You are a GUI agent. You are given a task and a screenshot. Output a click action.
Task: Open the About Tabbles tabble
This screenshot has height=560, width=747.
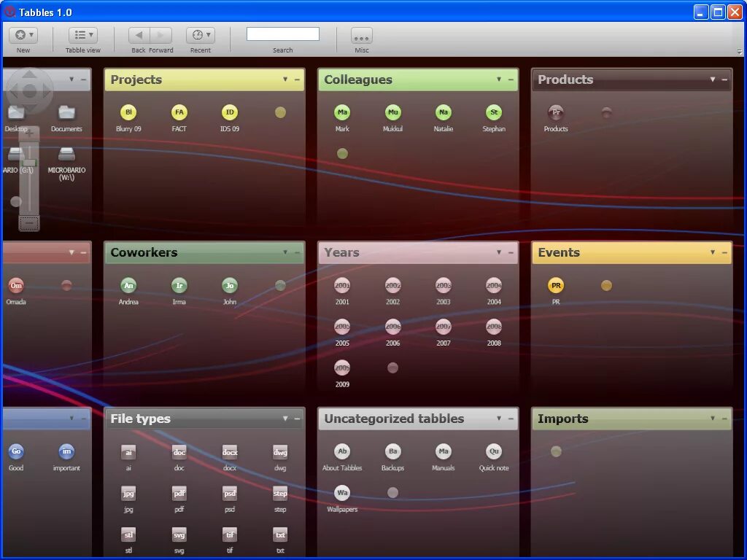tap(342, 451)
